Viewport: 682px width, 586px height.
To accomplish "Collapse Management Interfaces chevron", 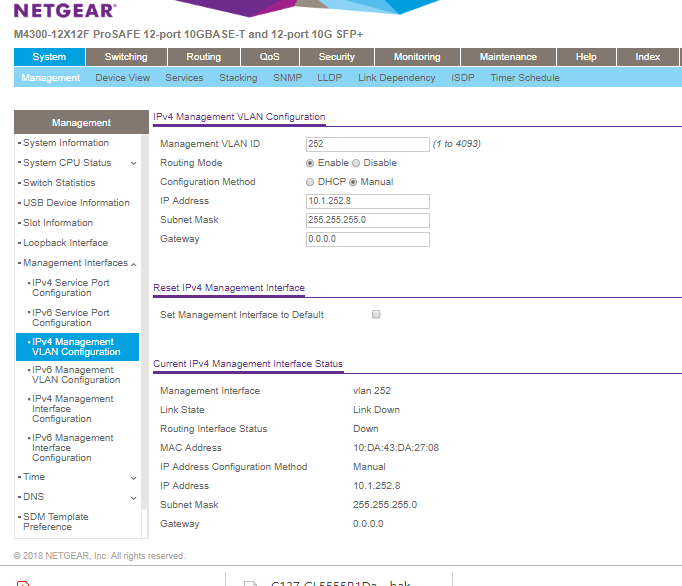I will [134, 264].
